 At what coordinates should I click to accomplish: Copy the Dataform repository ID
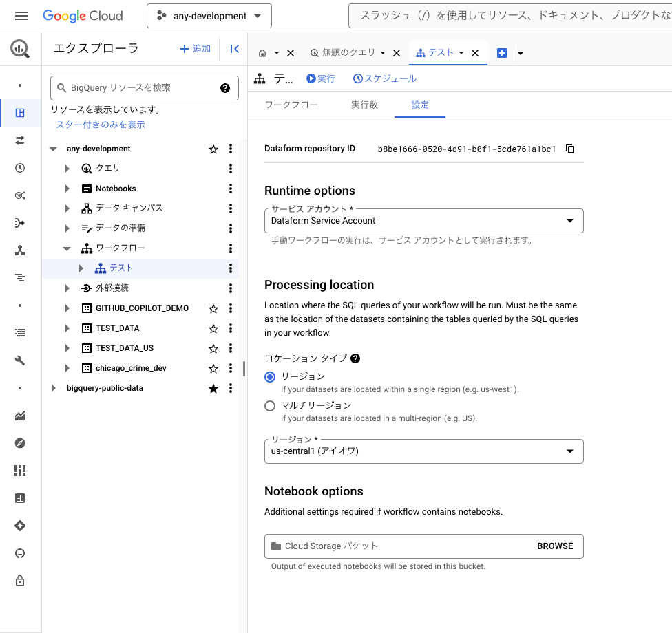coord(570,149)
